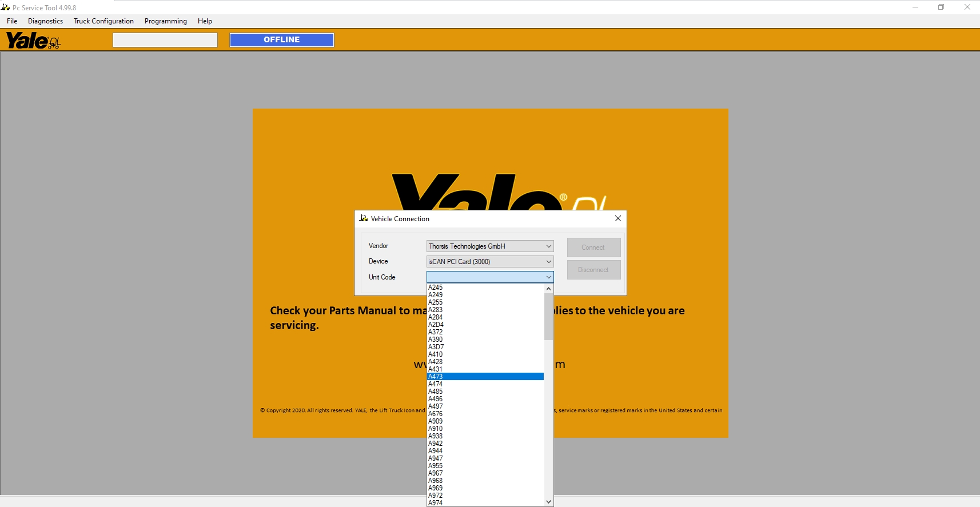Open the Programming menu

click(x=166, y=21)
